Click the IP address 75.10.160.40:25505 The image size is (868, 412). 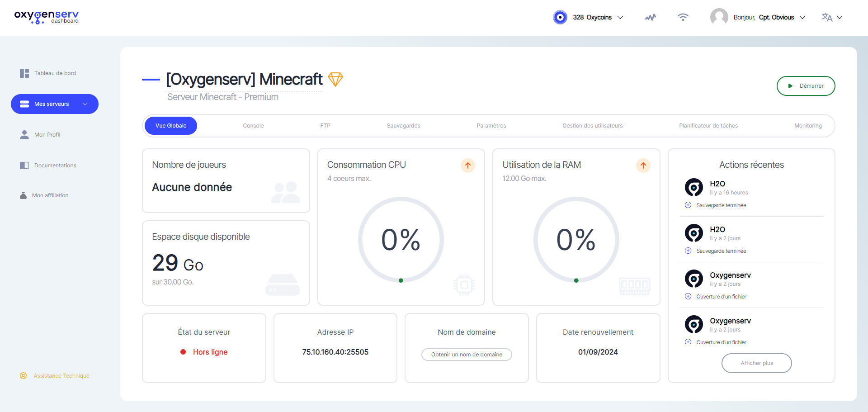click(x=335, y=352)
